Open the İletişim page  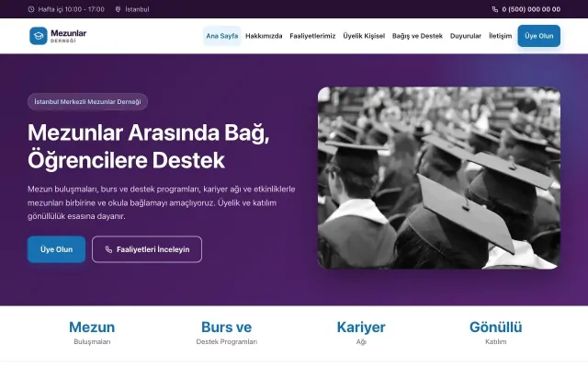click(x=500, y=36)
